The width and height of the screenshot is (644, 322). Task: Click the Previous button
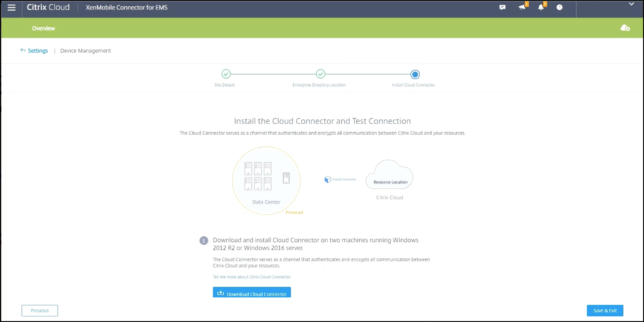tap(40, 311)
